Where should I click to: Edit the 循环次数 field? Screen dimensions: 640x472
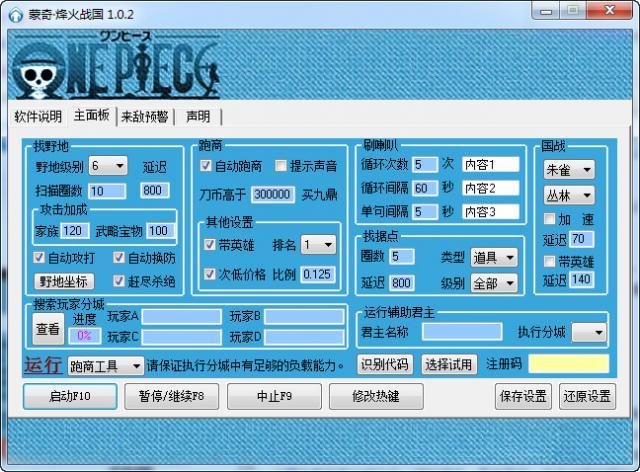coord(424,165)
